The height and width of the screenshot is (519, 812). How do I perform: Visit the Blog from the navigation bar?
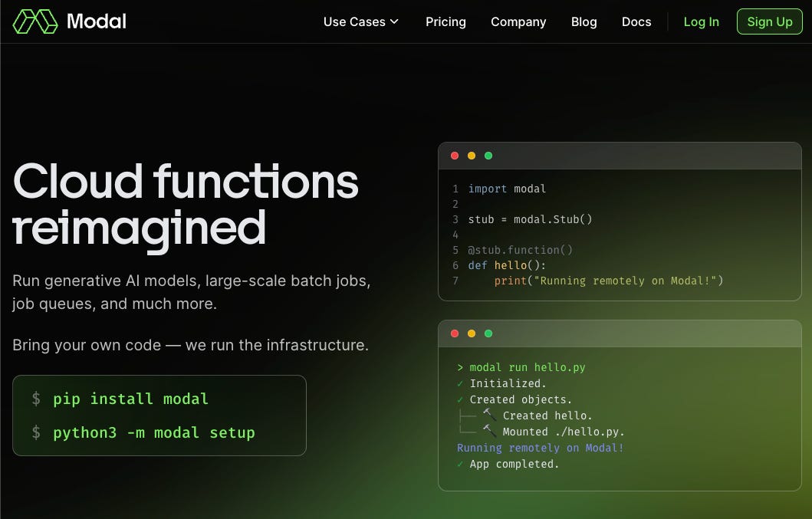pos(584,21)
